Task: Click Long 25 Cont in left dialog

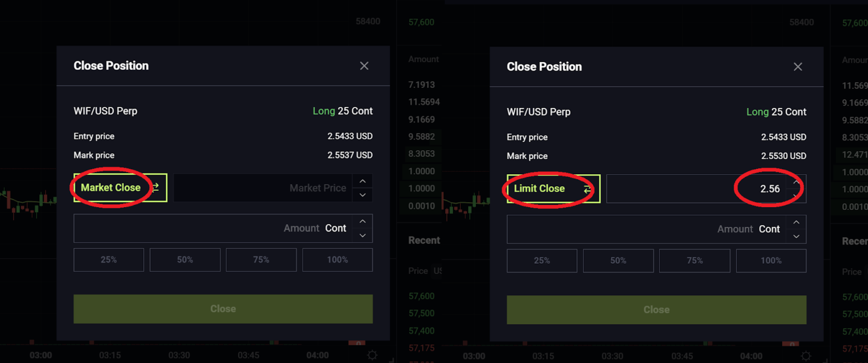Action: (x=343, y=111)
